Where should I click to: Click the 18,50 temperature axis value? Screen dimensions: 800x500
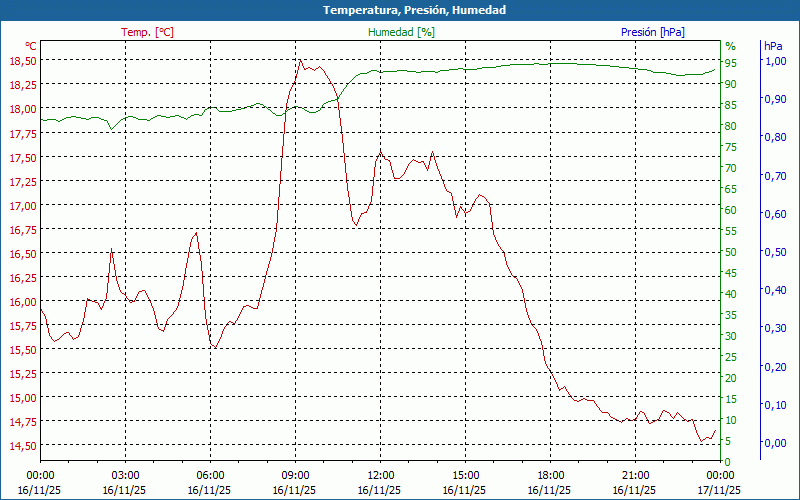22,61
